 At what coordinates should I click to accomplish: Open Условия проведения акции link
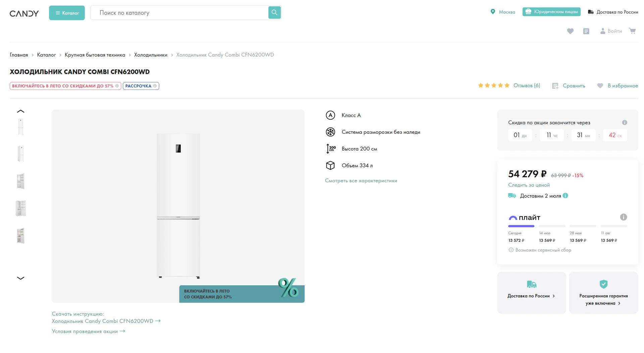click(x=89, y=332)
